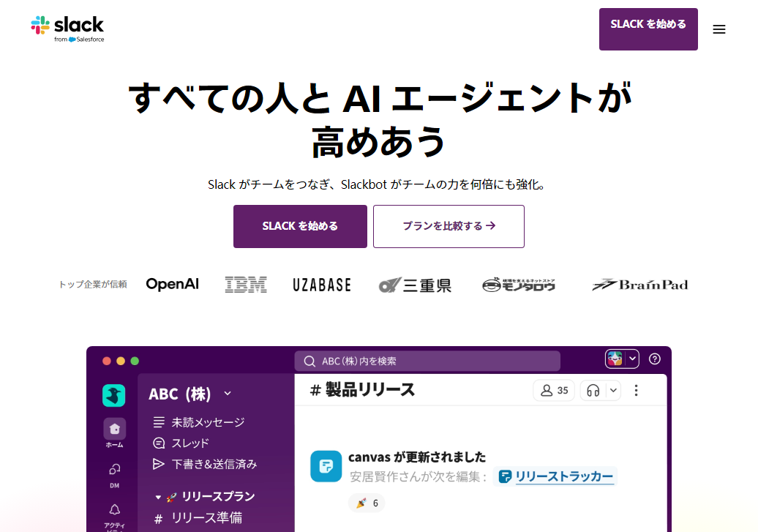This screenshot has height=532, width=758.
Task: Click the 35 members button
Action: pyautogui.click(x=554, y=390)
